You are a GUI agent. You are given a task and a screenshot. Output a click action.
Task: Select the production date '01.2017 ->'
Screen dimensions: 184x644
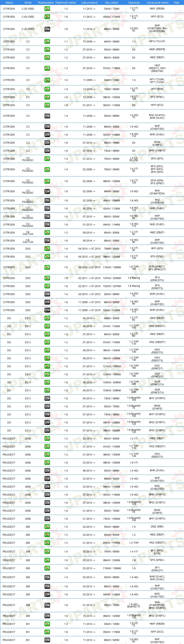pyautogui.click(x=89, y=105)
